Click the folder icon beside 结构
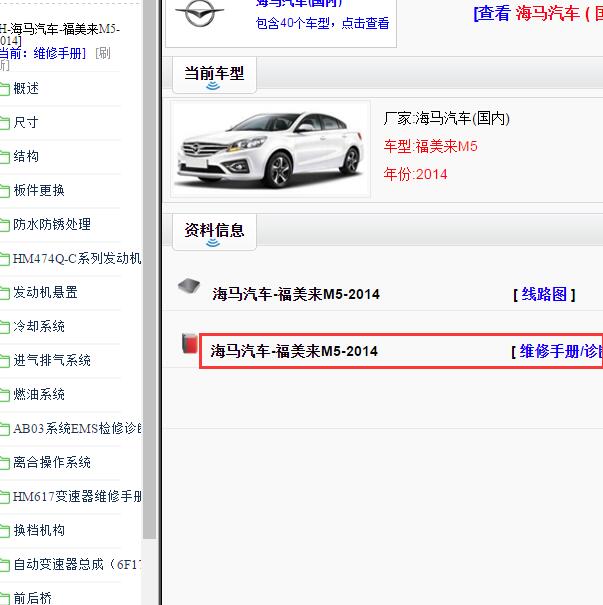 point(5,157)
